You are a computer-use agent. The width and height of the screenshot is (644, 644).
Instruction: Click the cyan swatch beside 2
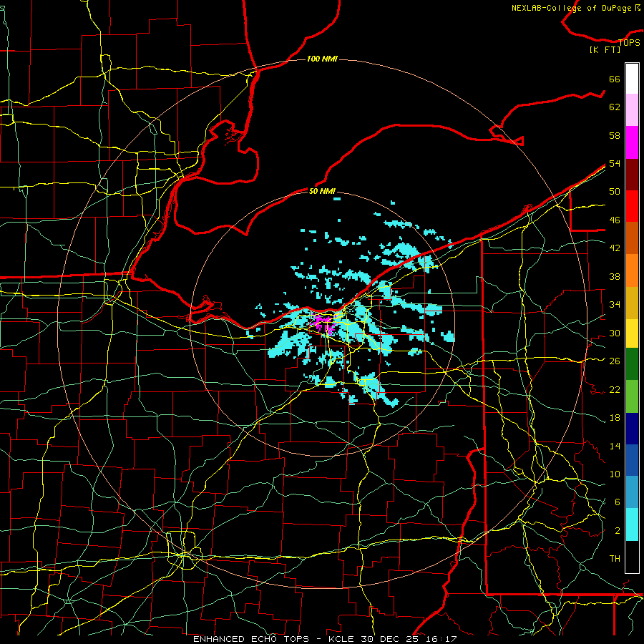click(x=632, y=525)
